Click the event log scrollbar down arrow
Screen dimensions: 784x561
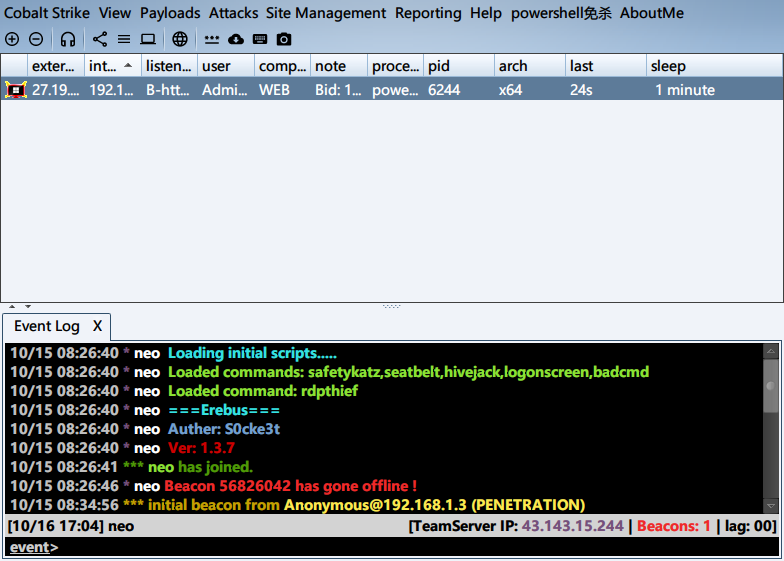pos(770,506)
